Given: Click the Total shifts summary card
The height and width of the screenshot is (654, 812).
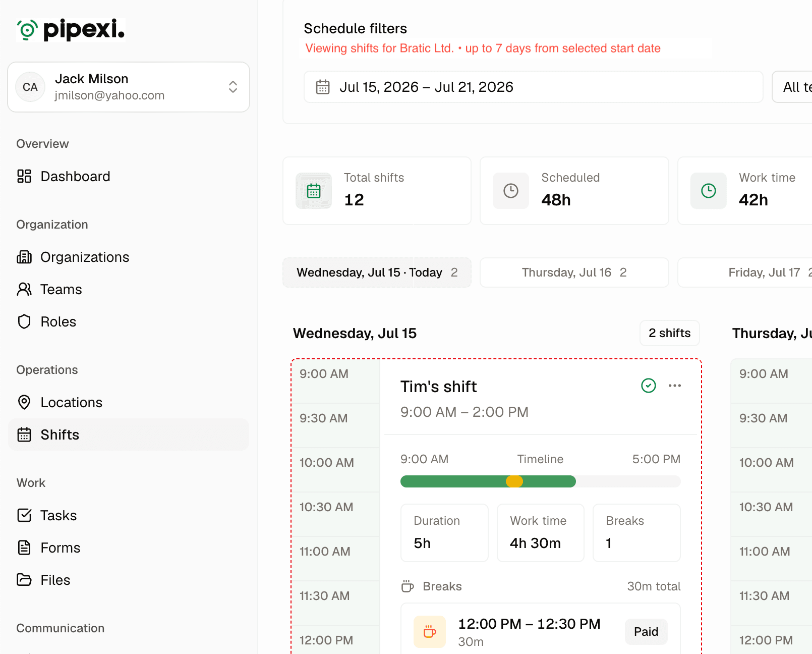Looking at the screenshot, I should tap(377, 191).
